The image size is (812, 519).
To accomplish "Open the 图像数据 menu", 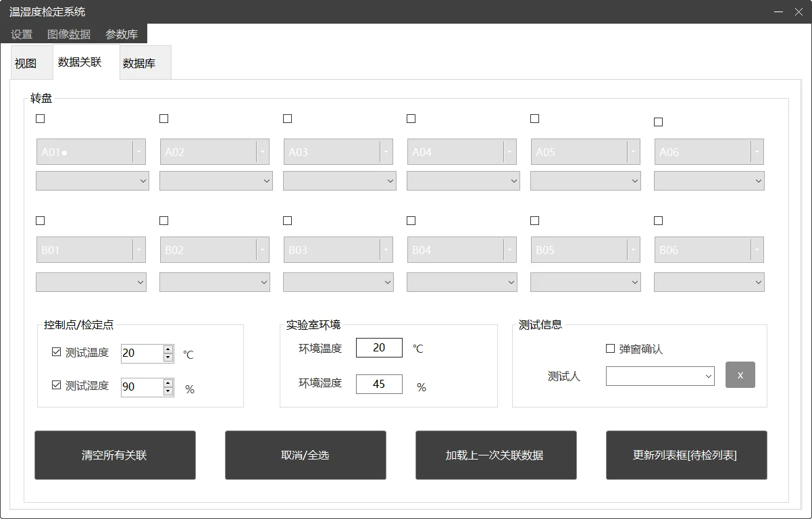I will pyautogui.click(x=69, y=34).
